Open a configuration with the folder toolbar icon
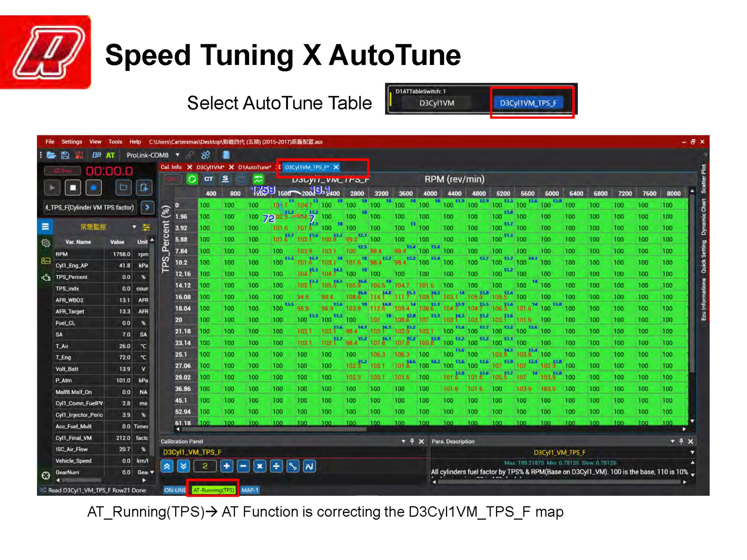This screenshot has height=560, width=747. click(51, 156)
